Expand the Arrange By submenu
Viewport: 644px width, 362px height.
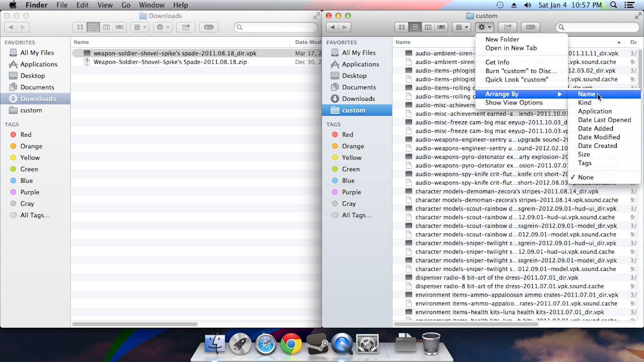(521, 94)
